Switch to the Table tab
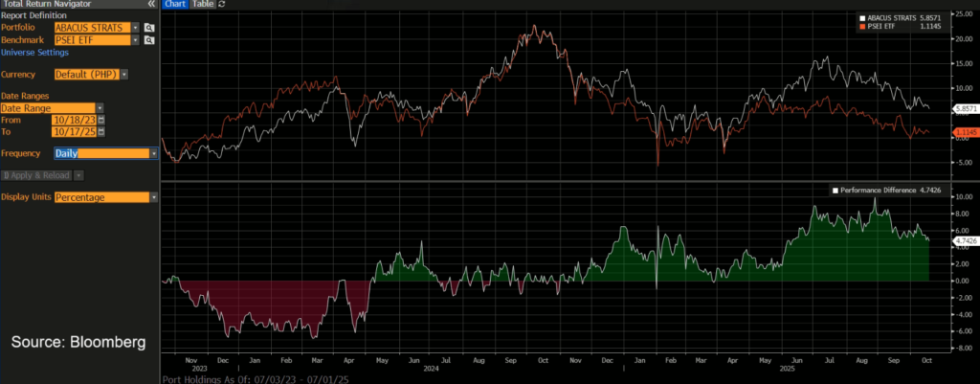Viewport: 980px width, 384px height. 202,5
